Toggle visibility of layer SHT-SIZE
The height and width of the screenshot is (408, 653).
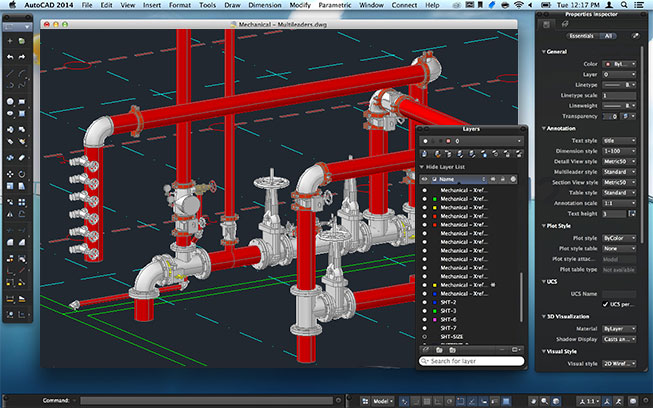pyautogui.click(x=424, y=337)
